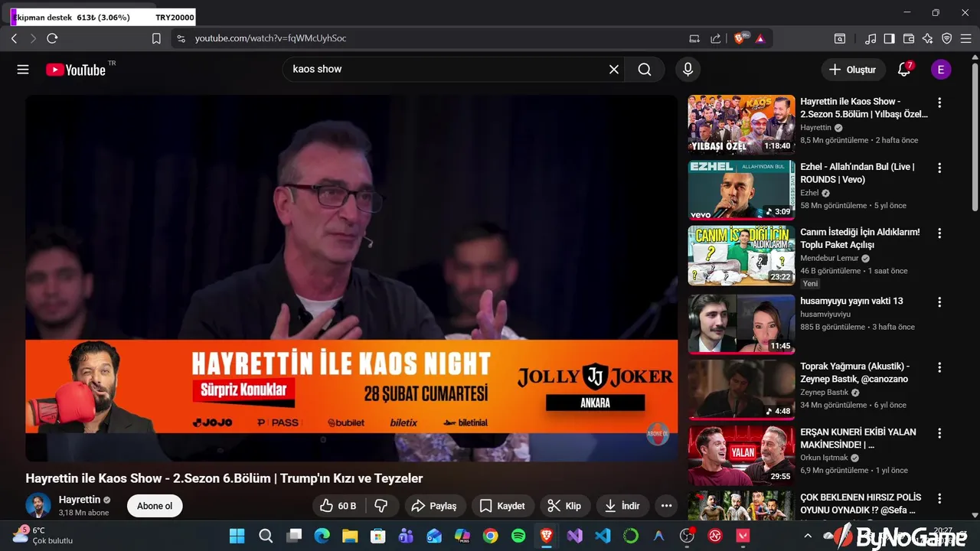The height and width of the screenshot is (551, 980).
Task: Open Microsoft Edge from the taskbar
Action: click(x=322, y=536)
